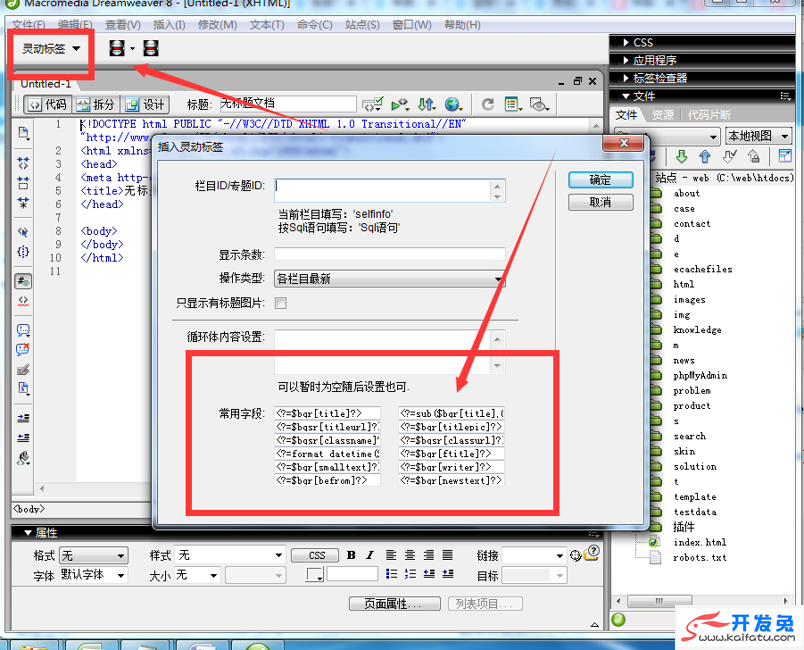Click the 确定 button in dialog
This screenshot has height=650, width=804.
(x=600, y=180)
